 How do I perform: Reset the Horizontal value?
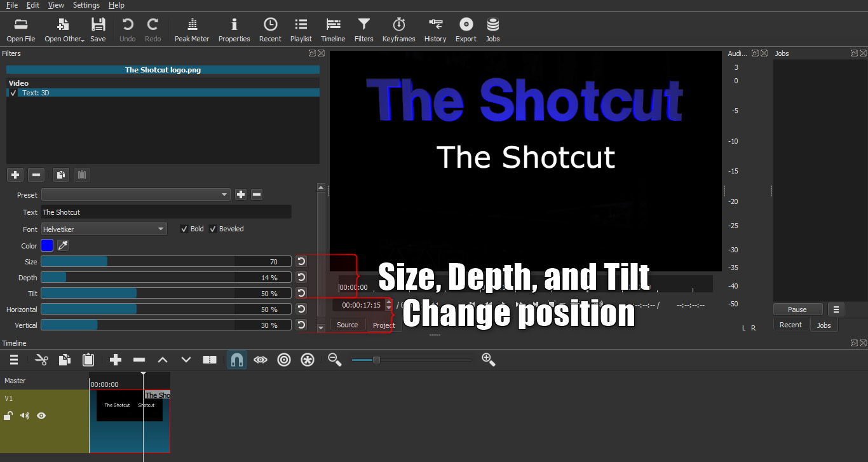(x=301, y=309)
